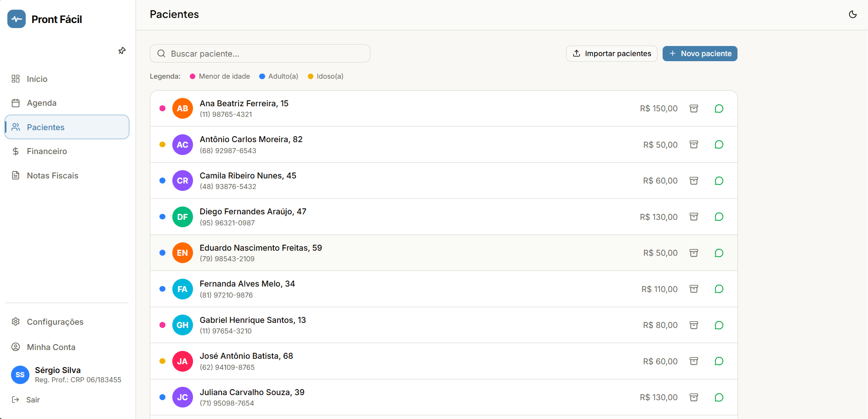Click the DF avatar of Diego Fernandes
This screenshot has width=868, height=419.
[182, 217]
